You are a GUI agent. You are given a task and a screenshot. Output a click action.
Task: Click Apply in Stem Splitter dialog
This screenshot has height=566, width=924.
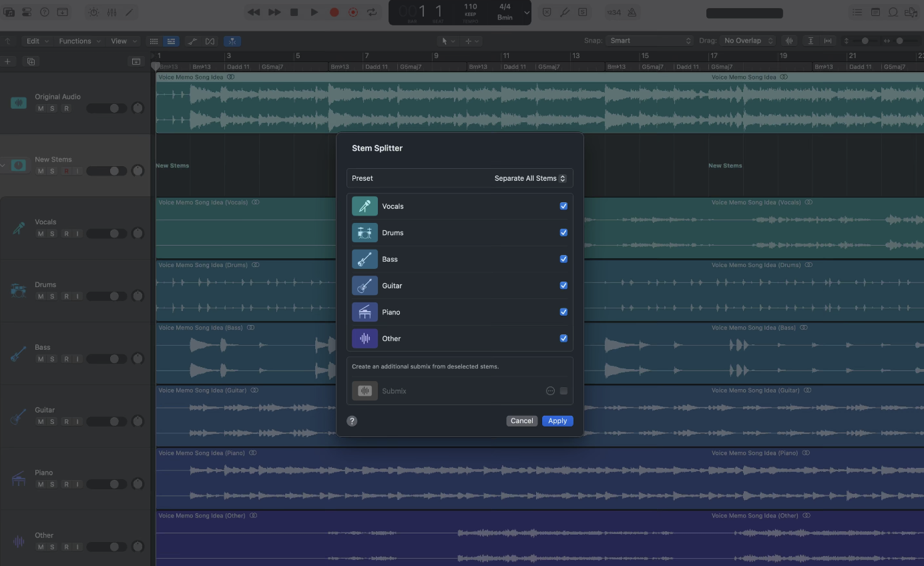pos(557,420)
